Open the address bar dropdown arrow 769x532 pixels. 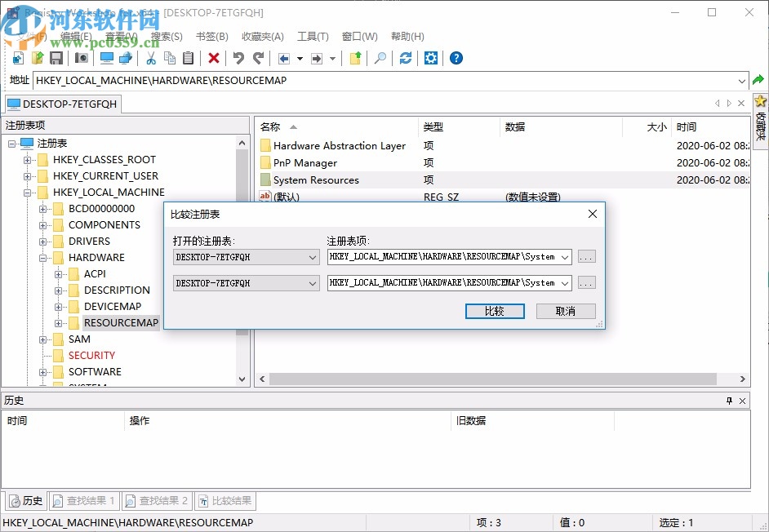tap(741, 80)
